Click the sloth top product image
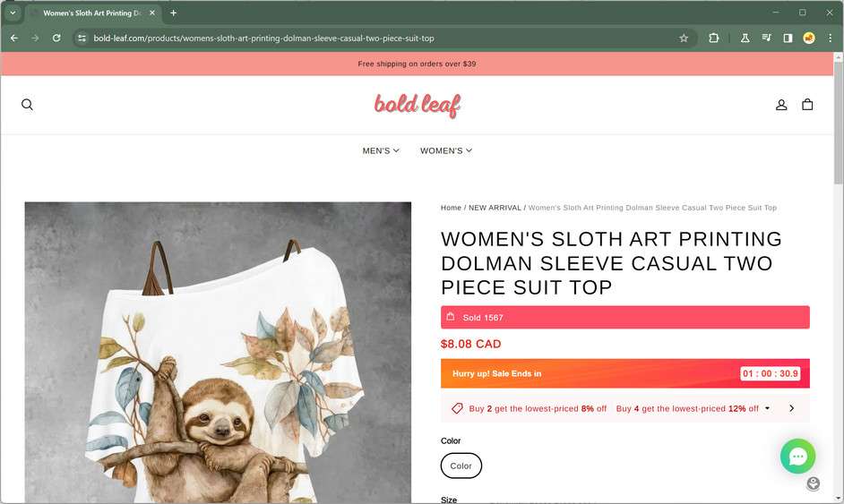Image resolution: width=844 pixels, height=504 pixels. click(x=218, y=358)
